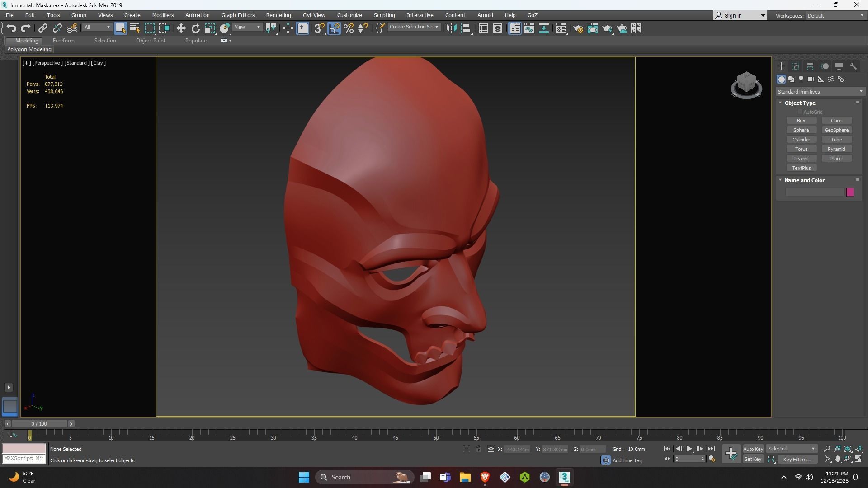Open the Material Editor

[561, 28]
